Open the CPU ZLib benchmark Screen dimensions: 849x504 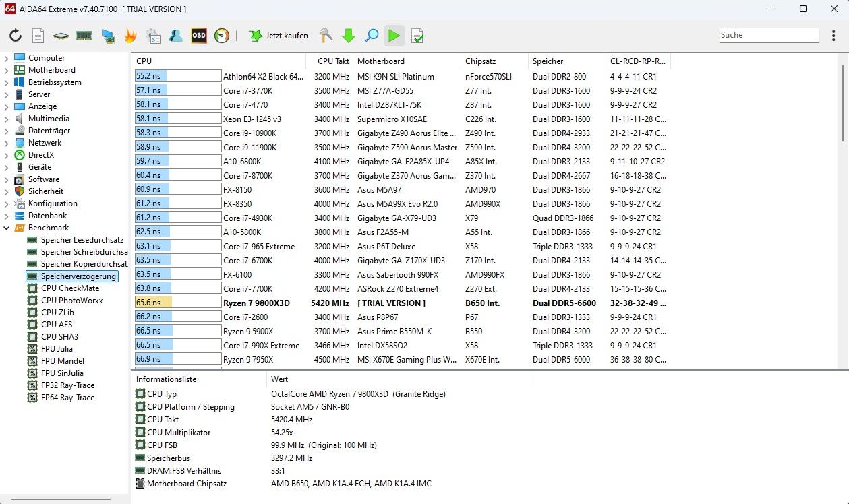pyautogui.click(x=57, y=313)
